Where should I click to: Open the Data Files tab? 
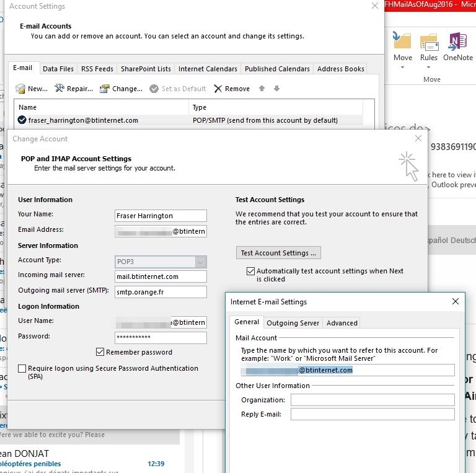point(58,69)
